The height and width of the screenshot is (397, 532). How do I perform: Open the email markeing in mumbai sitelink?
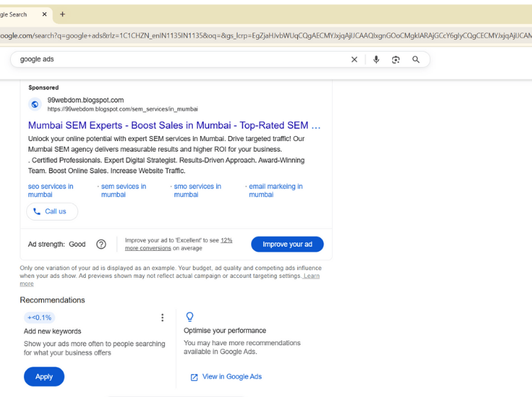coord(276,191)
